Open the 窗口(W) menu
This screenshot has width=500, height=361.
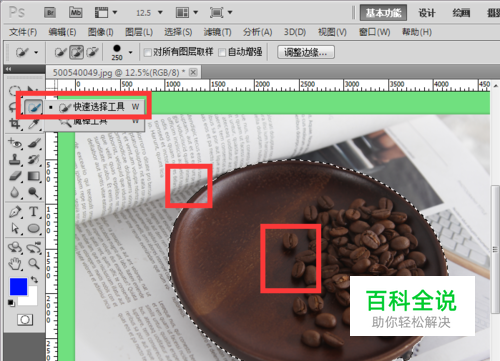point(374,32)
